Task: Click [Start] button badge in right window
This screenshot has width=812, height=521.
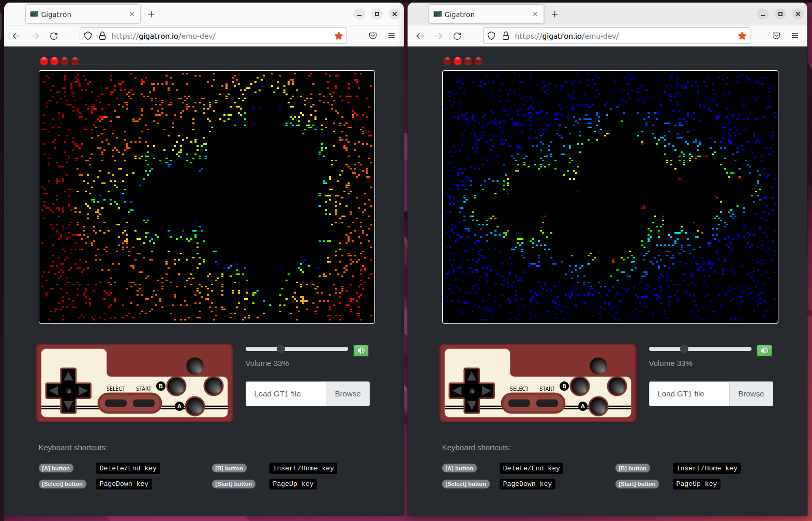Action: (x=637, y=484)
